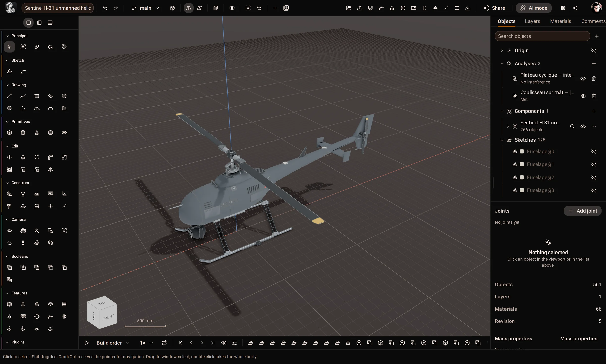Click the Fuselage §1 color swatch

coord(522,164)
